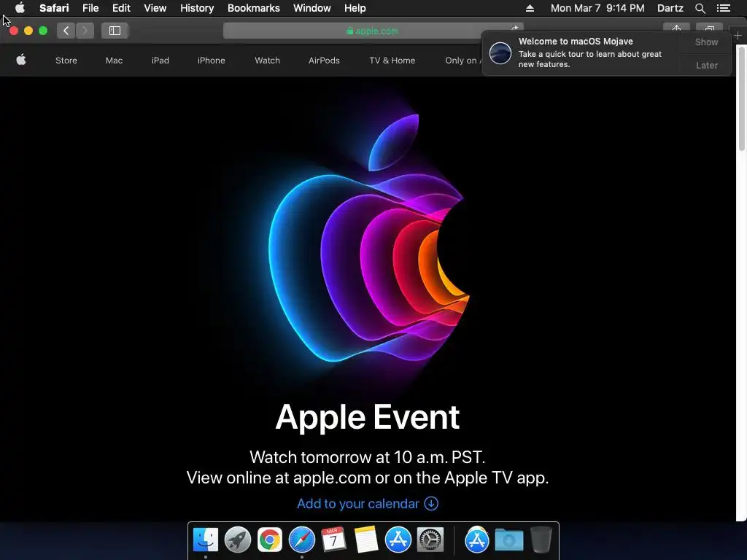Open the Help menu

click(355, 8)
